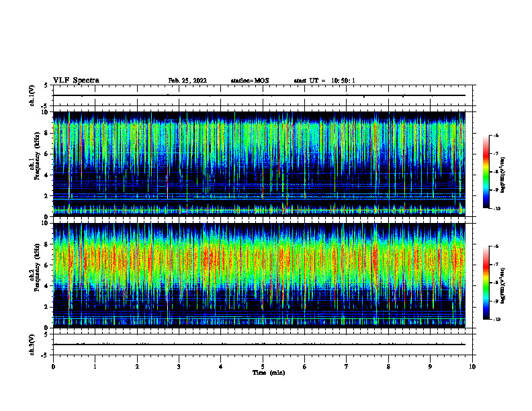This screenshot has width=532, height=411.
Task: Click the 'VLF Spectra' plot title
Action: [76, 81]
